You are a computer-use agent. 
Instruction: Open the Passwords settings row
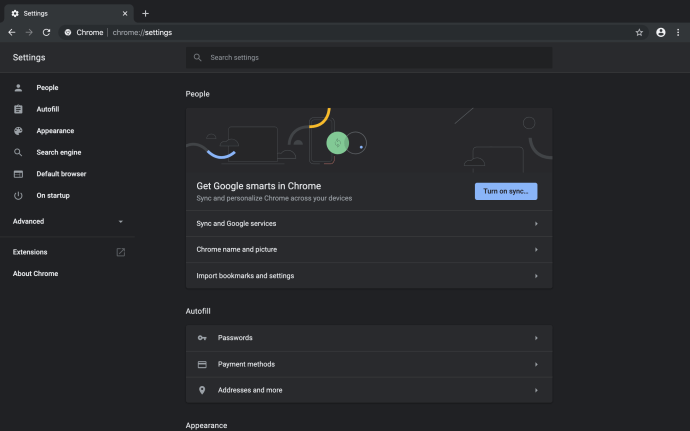click(369, 338)
